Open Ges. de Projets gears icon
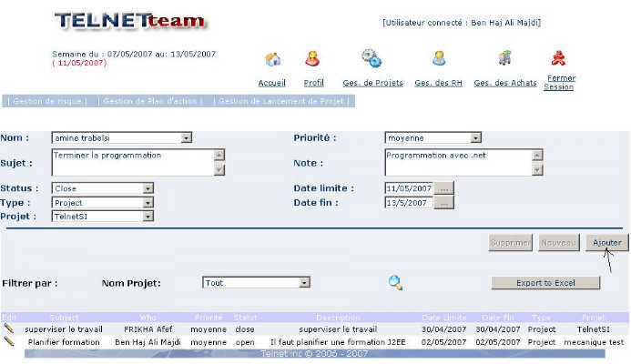 371,60
